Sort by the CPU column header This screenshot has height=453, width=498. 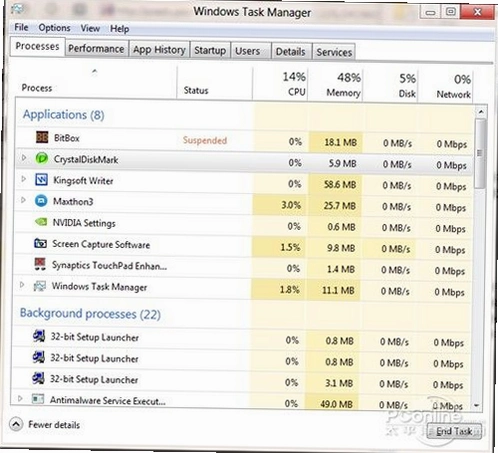[280, 84]
